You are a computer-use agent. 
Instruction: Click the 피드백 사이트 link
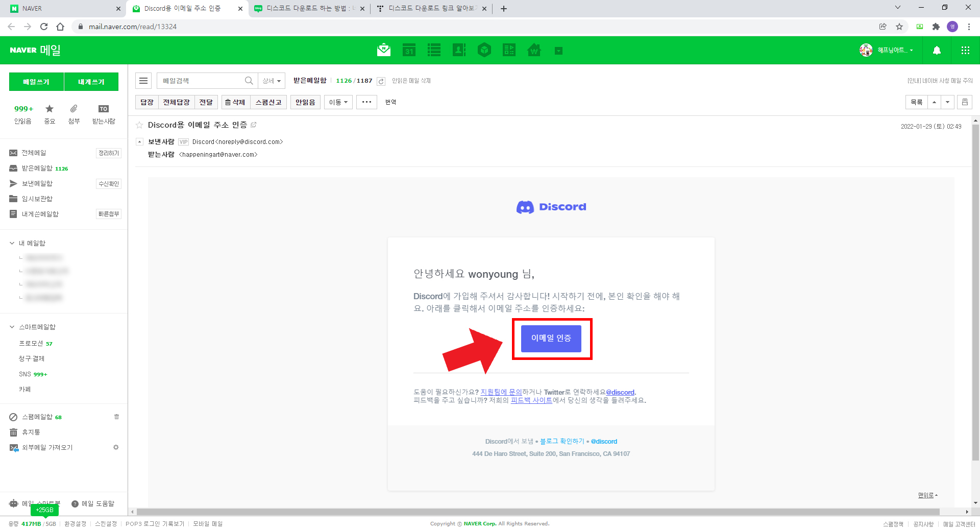point(531,400)
